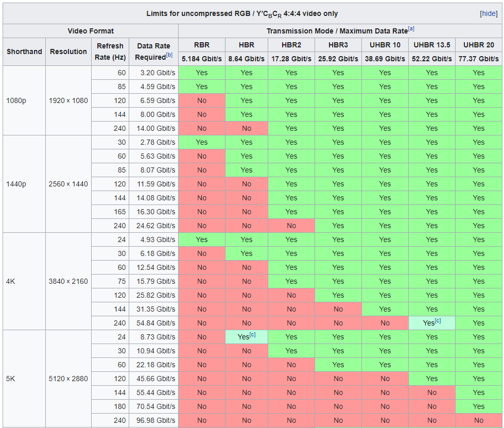
Task: Open footnote [c] in the 4K 240 Hz row
Action: 438,320
